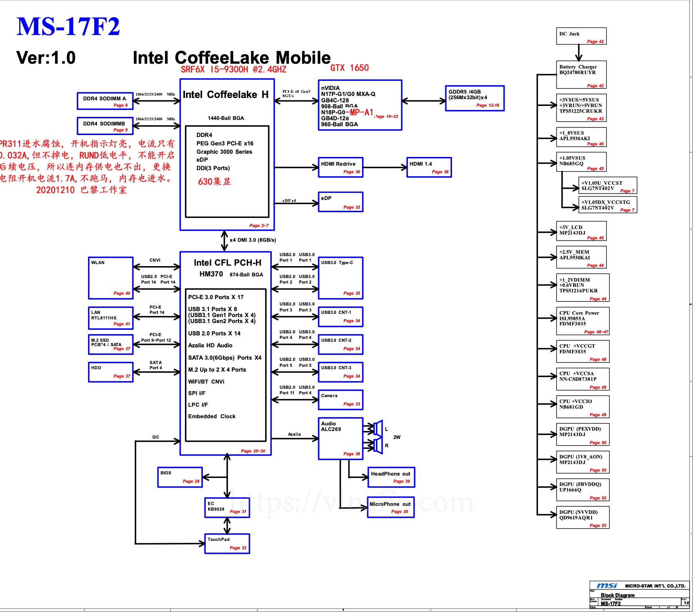Viewport: 700px width, 615px height.
Task: Click the DGPU (1V8_AON) block
Action: tap(583, 462)
